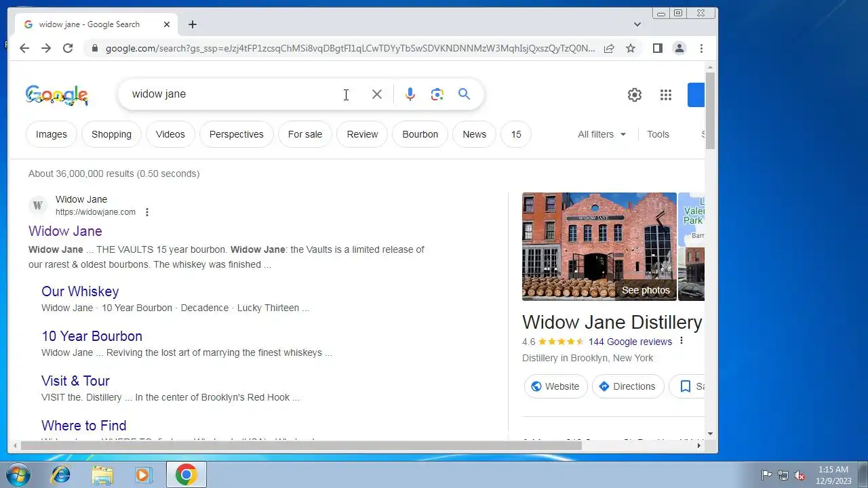Search by image with Google Lens
The width and height of the screenshot is (868, 488).
[x=437, y=94]
